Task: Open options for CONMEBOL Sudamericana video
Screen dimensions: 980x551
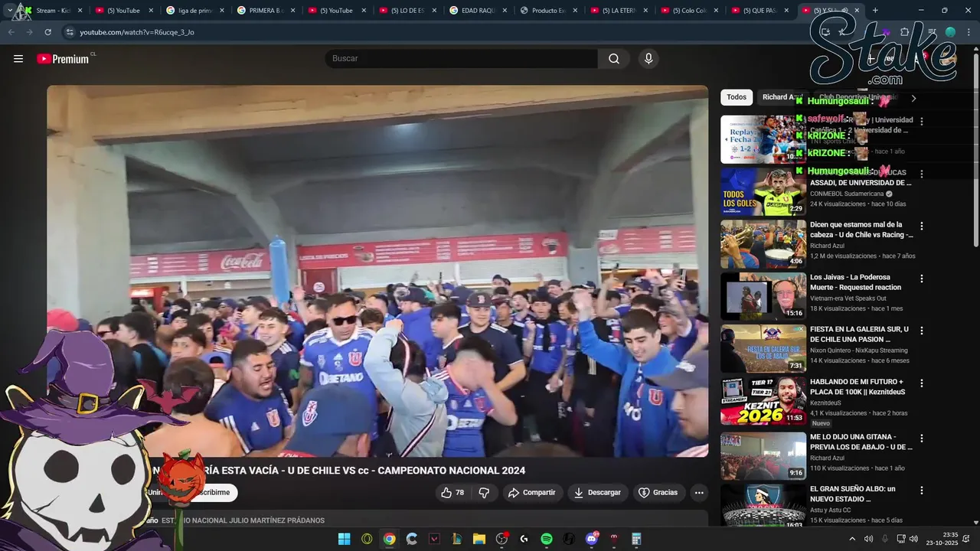Action: (x=922, y=174)
